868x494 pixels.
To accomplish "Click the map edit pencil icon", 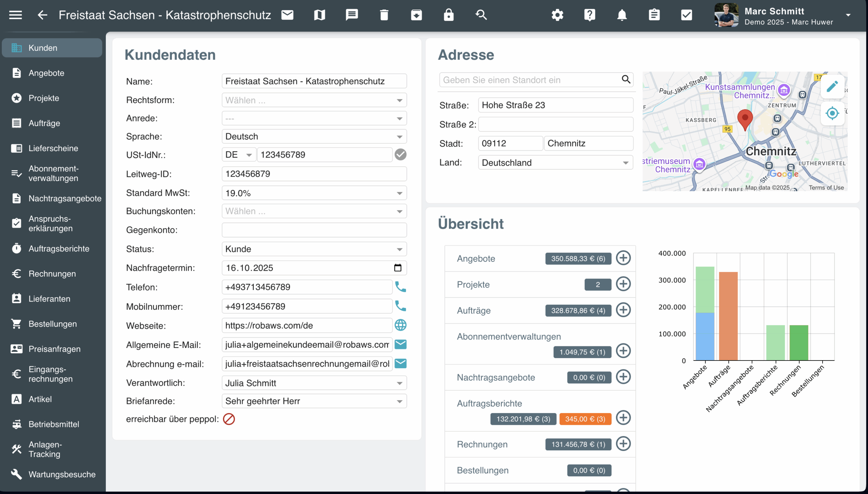I will click(x=832, y=86).
